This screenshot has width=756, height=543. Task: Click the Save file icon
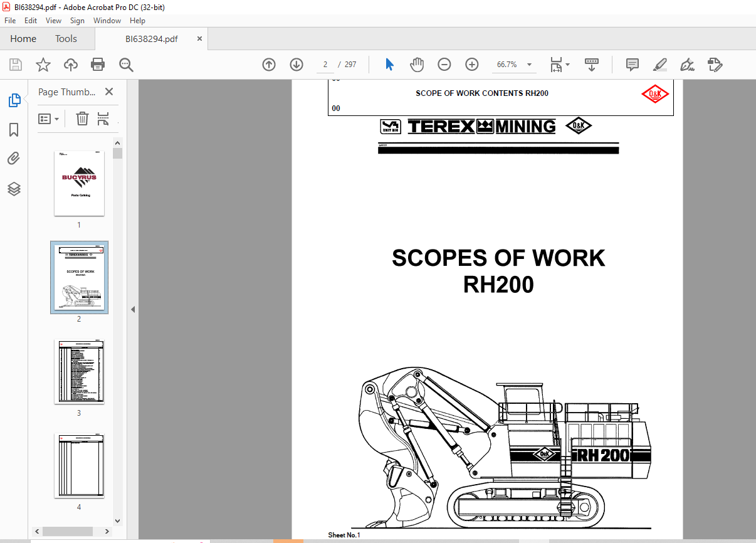[x=16, y=65]
